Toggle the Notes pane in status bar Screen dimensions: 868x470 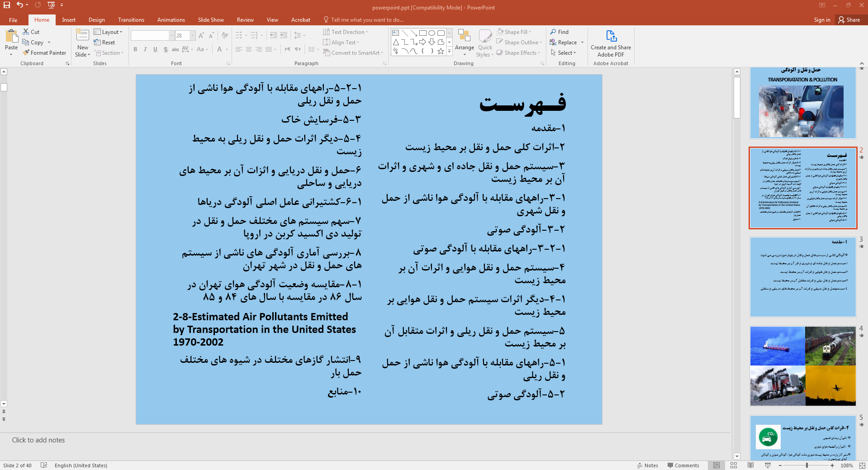pos(647,465)
